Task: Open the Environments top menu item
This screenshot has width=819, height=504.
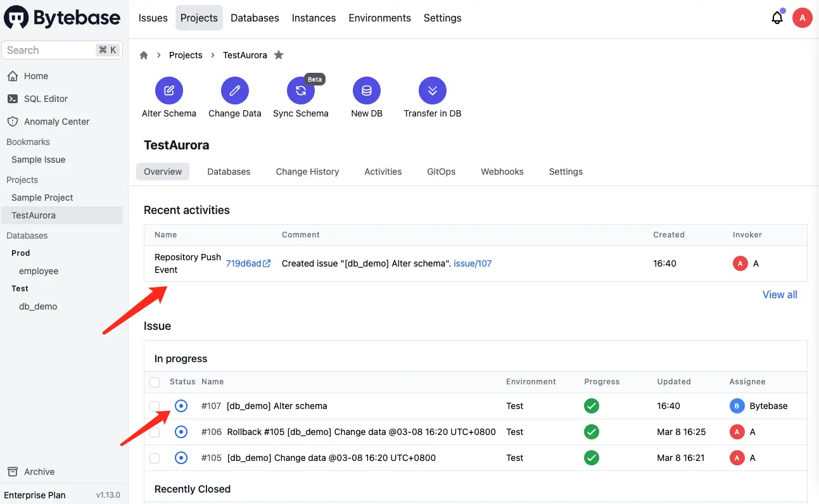Action: coord(379,18)
